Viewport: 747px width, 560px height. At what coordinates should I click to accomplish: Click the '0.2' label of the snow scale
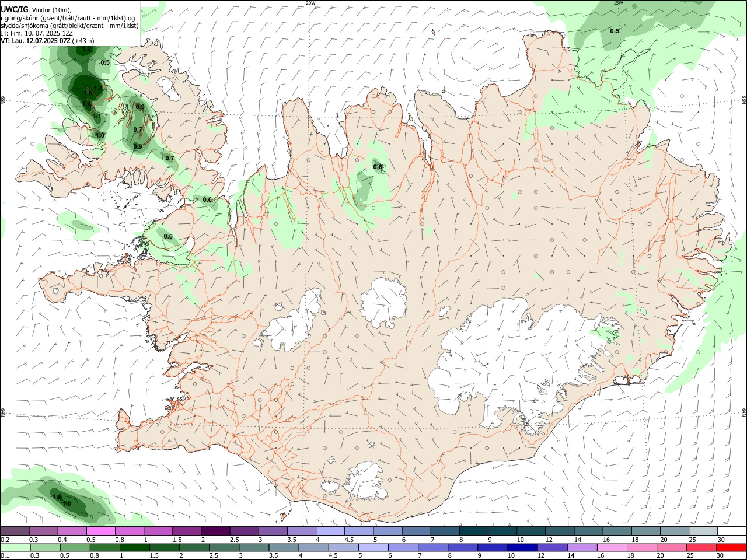click(x=5, y=540)
